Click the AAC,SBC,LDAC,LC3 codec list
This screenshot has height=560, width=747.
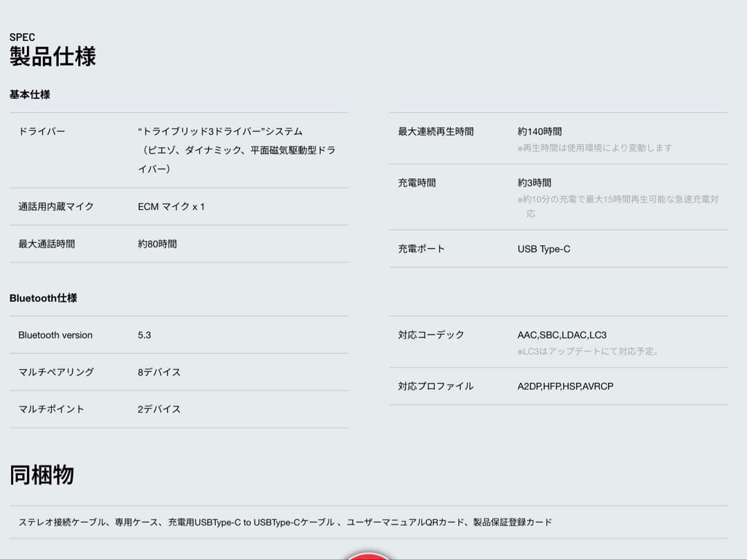coord(562,335)
